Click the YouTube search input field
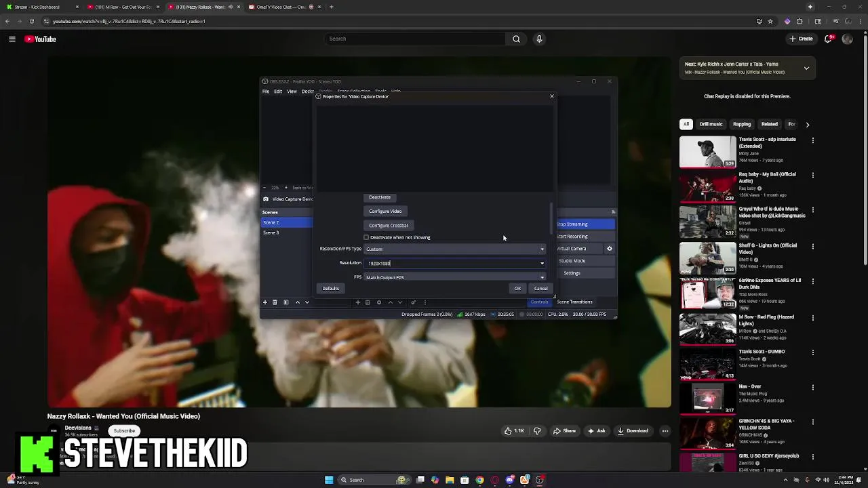This screenshot has height=488, width=868. click(415, 39)
